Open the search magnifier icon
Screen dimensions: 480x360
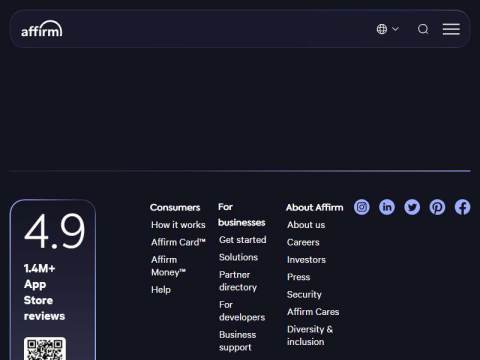point(423,29)
